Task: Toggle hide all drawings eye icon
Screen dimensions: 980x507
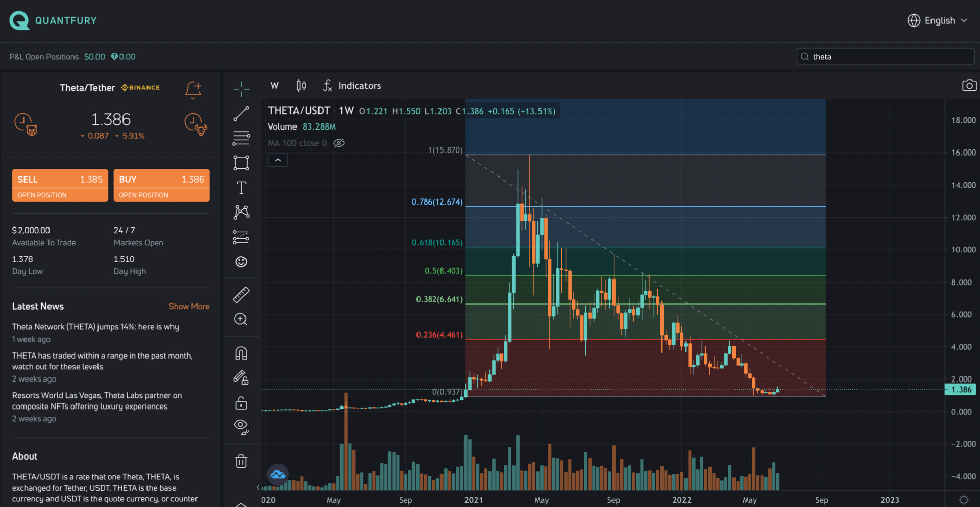Action: tap(241, 427)
